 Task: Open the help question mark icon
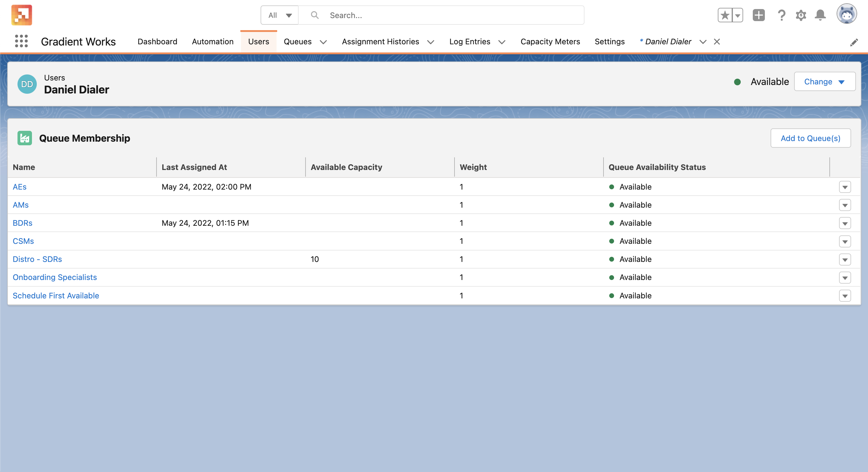[x=781, y=15]
